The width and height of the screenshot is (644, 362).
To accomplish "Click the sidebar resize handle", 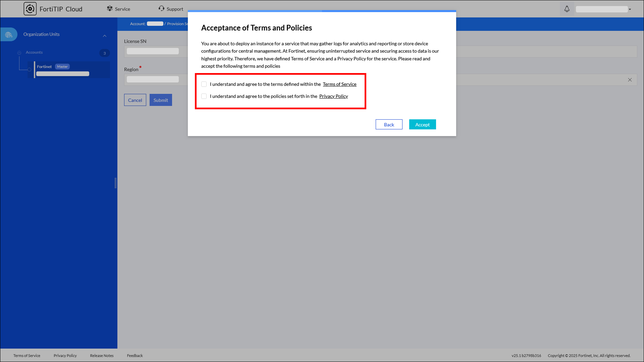I will pyautogui.click(x=116, y=183).
